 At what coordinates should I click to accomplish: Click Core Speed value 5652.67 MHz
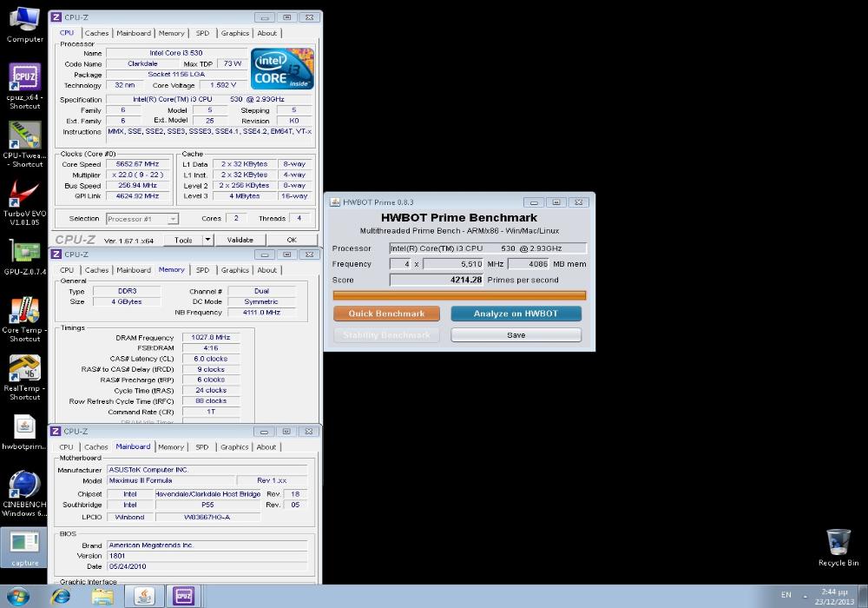click(137, 164)
